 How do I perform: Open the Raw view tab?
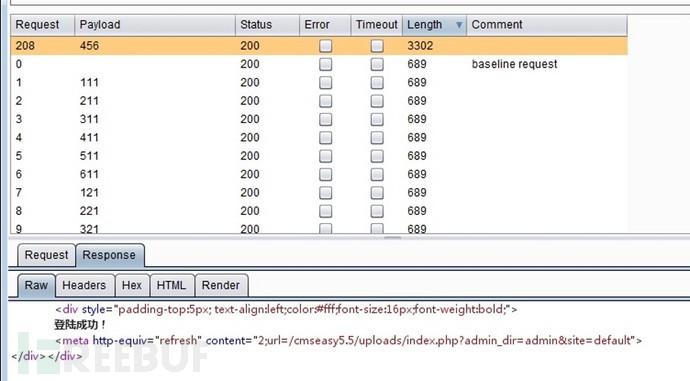(x=36, y=285)
